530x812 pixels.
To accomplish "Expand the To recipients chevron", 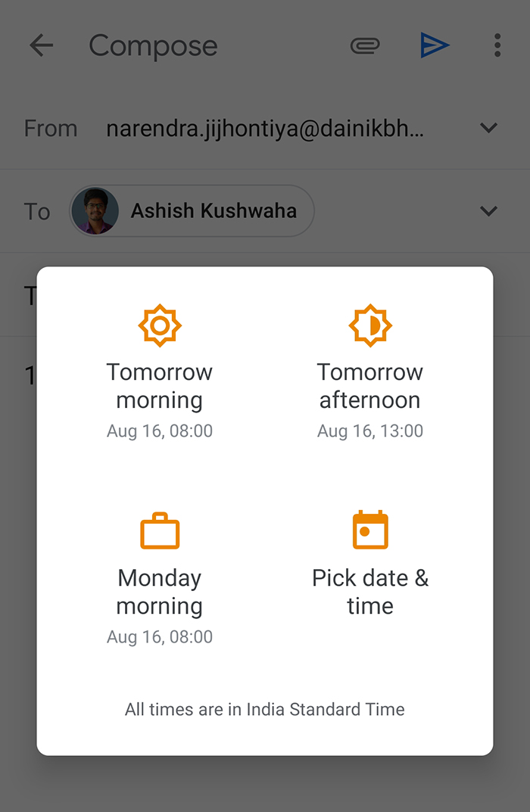I will (489, 211).
